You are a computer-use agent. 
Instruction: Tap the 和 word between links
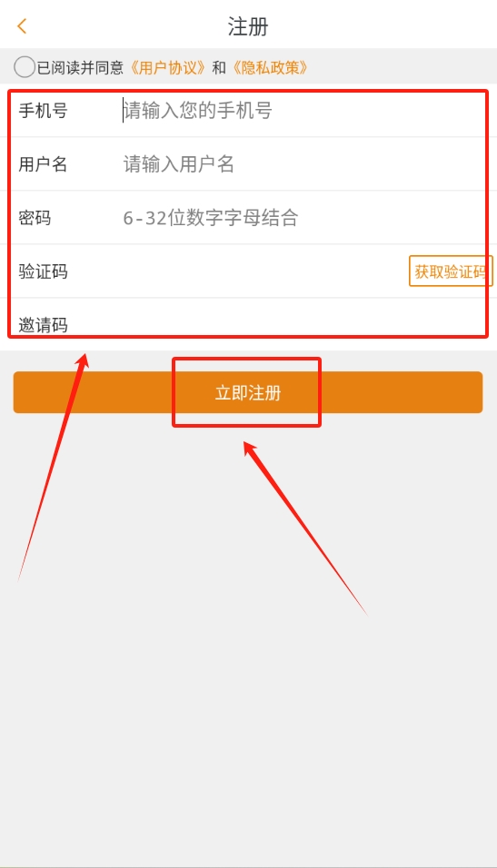pos(219,67)
